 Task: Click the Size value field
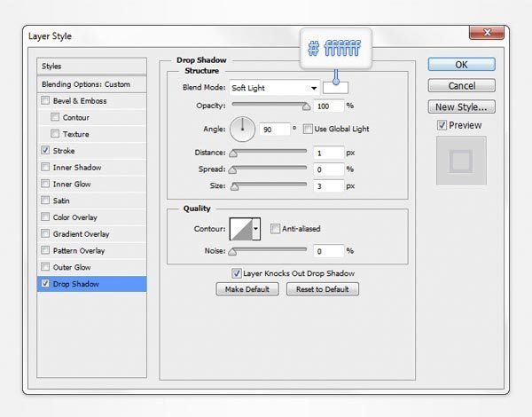pyautogui.click(x=328, y=186)
